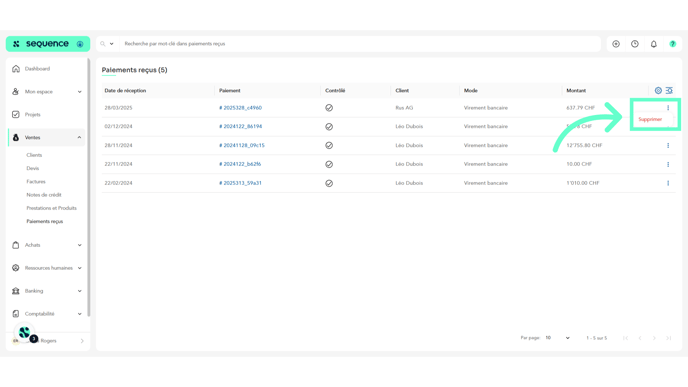Collapse the Ventes section chevron
The image size is (688, 387).
point(79,137)
